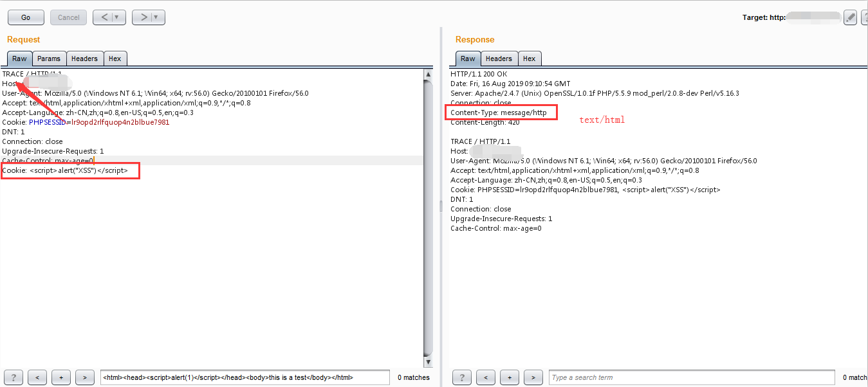Click the Content-Type: message/http line

[499, 113]
